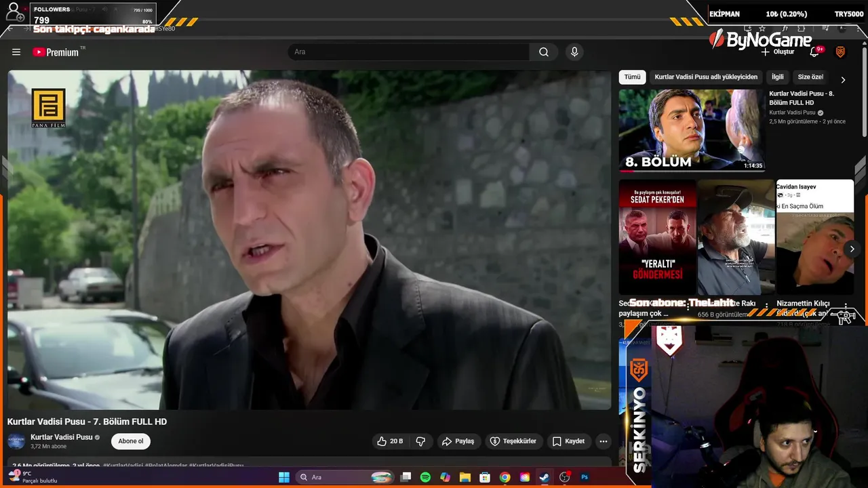Open Kurtlar Vadisi Pusu 8. Bölüm title
The image size is (868, 488).
click(x=802, y=98)
